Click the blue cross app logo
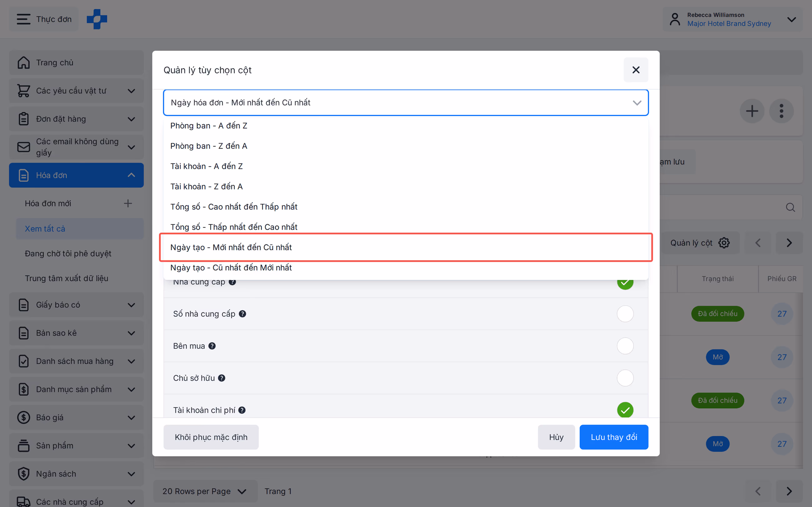Image resolution: width=812 pixels, height=507 pixels. (97, 19)
